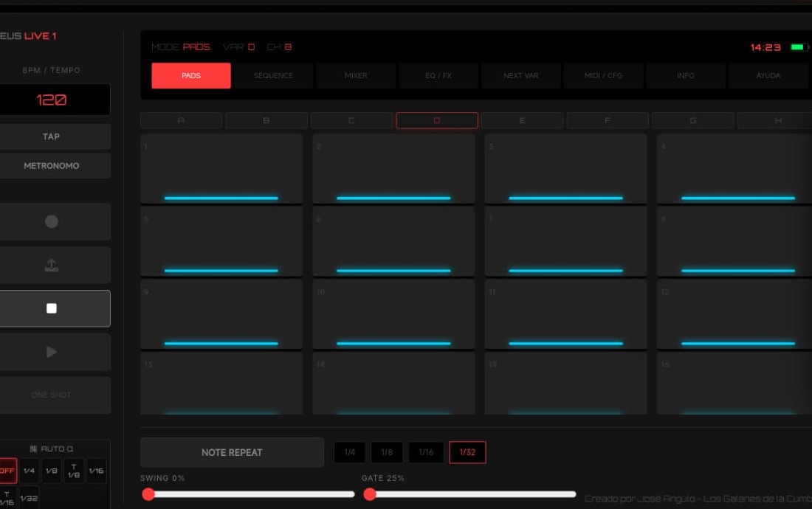The image size is (812, 509).
Task: Hit drum pad 3
Action: (x=565, y=169)
